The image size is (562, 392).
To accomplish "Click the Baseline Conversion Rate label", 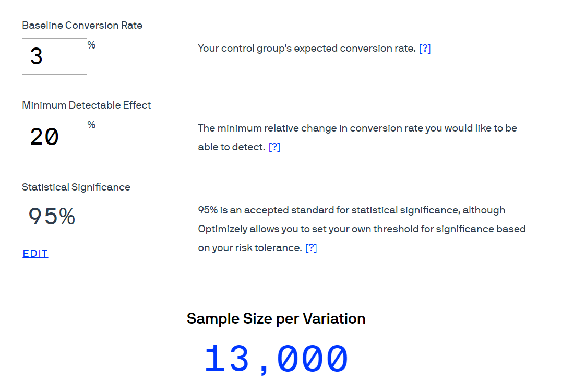I will (82, 25).
